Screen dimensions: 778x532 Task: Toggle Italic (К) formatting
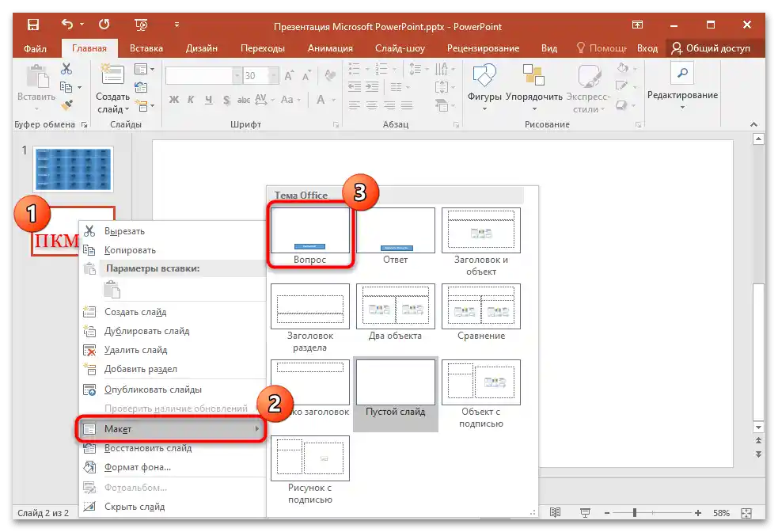[190, 101]
